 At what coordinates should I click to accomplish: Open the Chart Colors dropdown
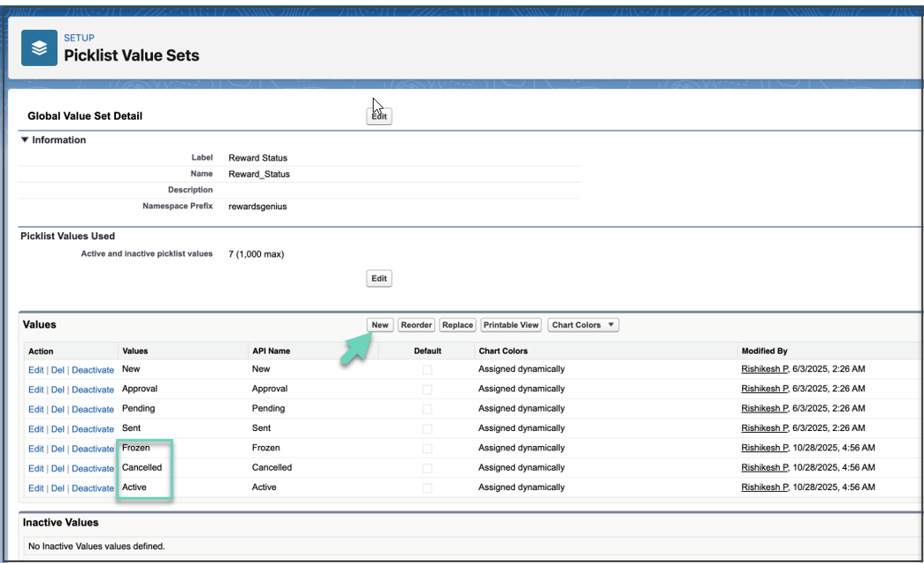(x=583, y=325)
